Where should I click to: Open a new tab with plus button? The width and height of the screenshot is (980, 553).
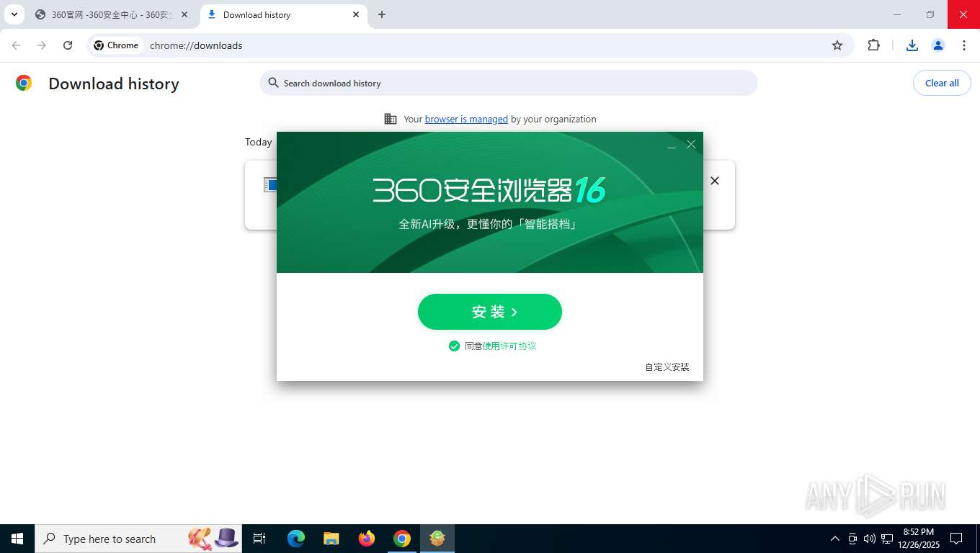click(x=382, y=14)
